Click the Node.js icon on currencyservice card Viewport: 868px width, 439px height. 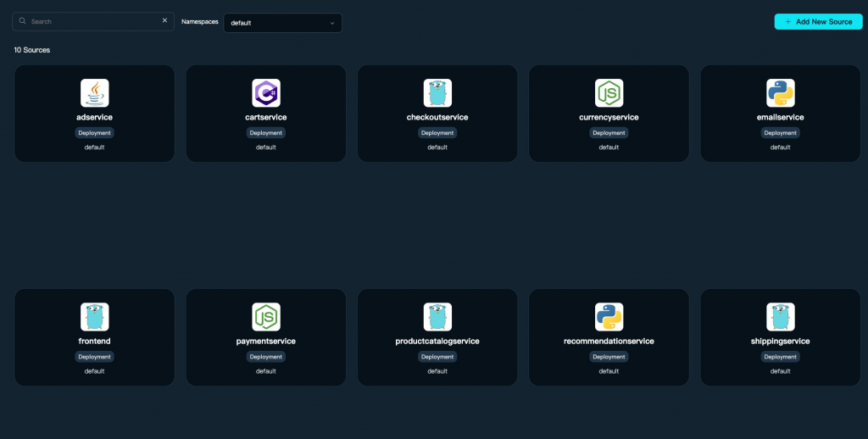point(609,93)
